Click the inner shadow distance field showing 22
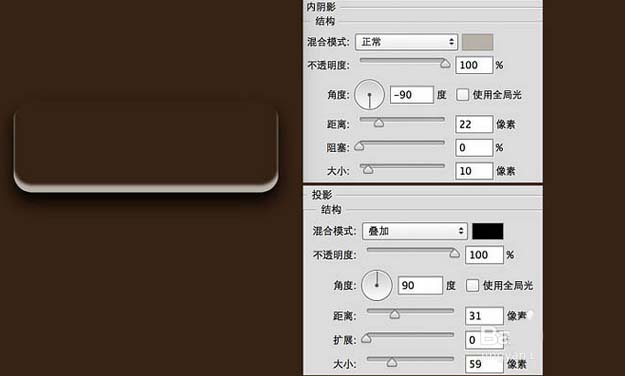The height and width of the screenshot is (376, 625). tap(474, 124)
